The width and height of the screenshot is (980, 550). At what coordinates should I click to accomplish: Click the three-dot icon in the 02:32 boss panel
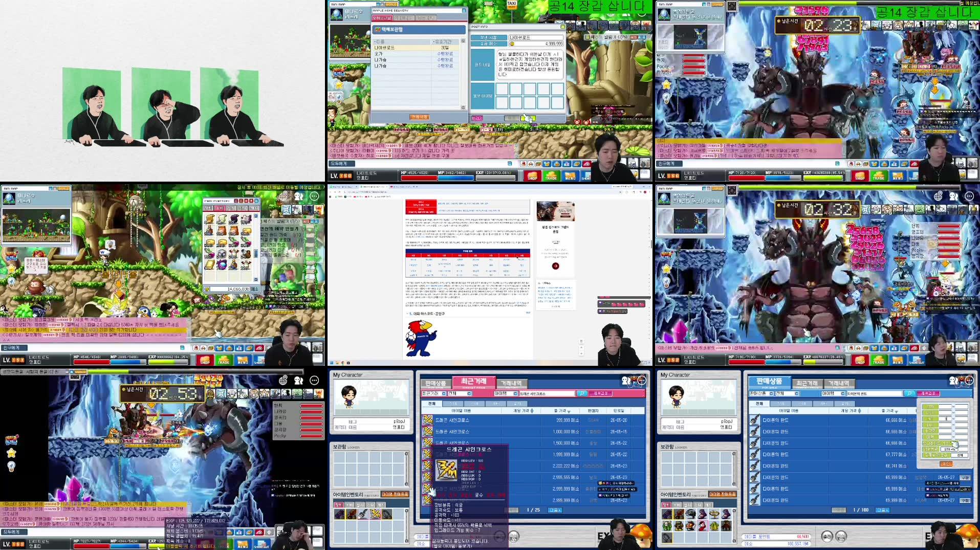coord(969,196)
